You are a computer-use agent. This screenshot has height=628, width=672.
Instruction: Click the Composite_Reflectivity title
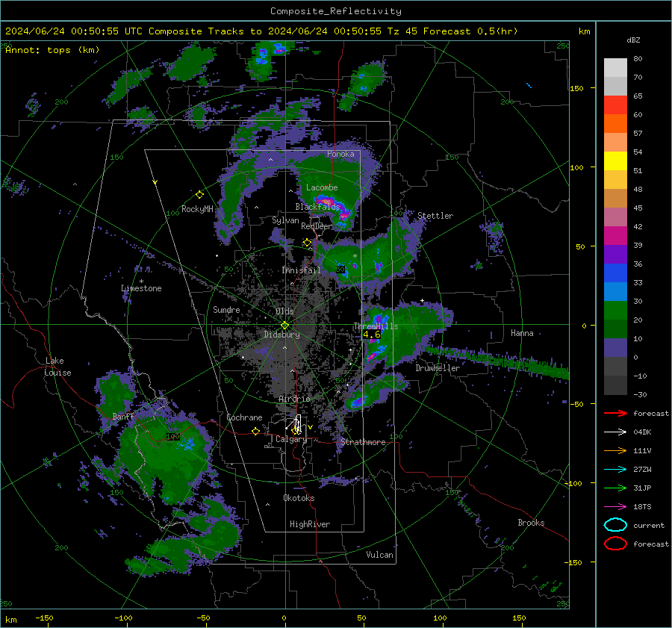(x=336, y=11)
